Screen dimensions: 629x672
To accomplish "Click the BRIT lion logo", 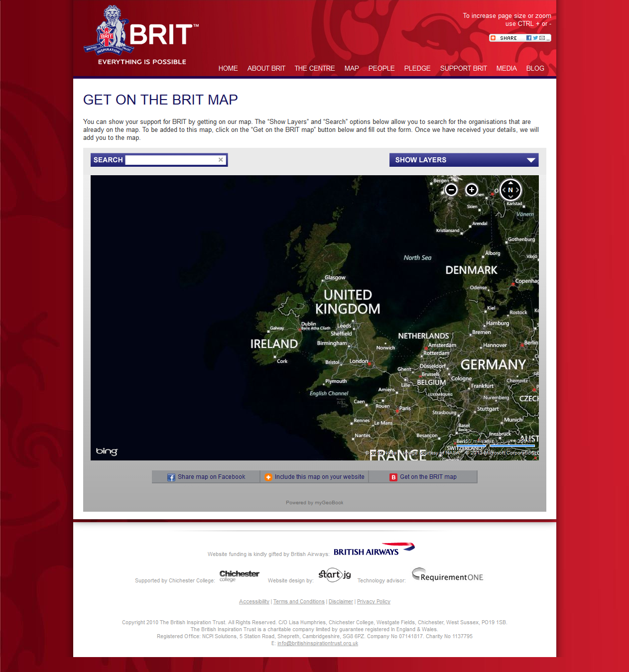I will pos(141,35).
